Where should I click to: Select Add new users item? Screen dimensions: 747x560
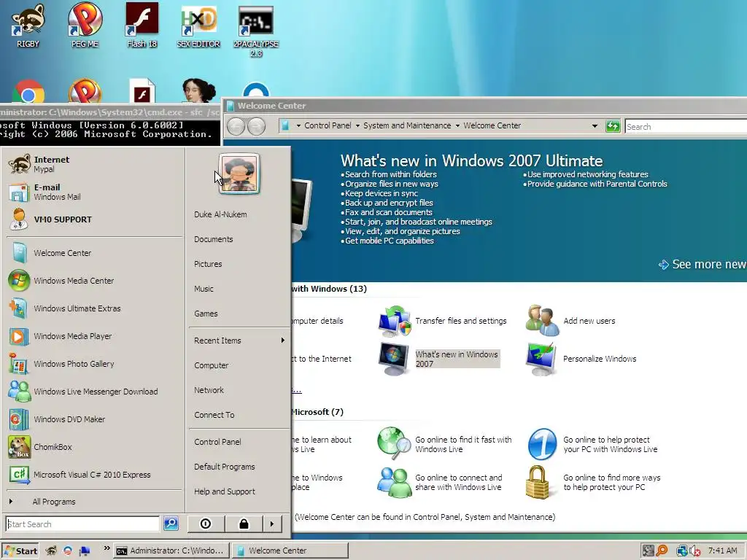point(570,321)
